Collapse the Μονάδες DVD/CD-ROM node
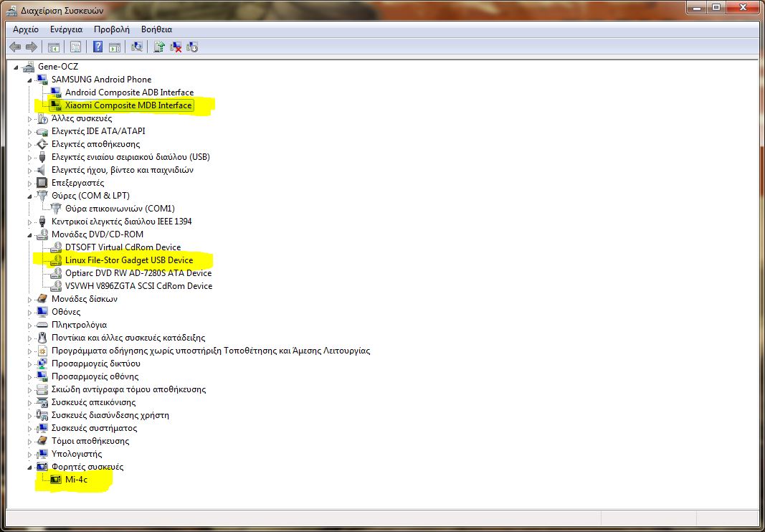 click(30, 234)
